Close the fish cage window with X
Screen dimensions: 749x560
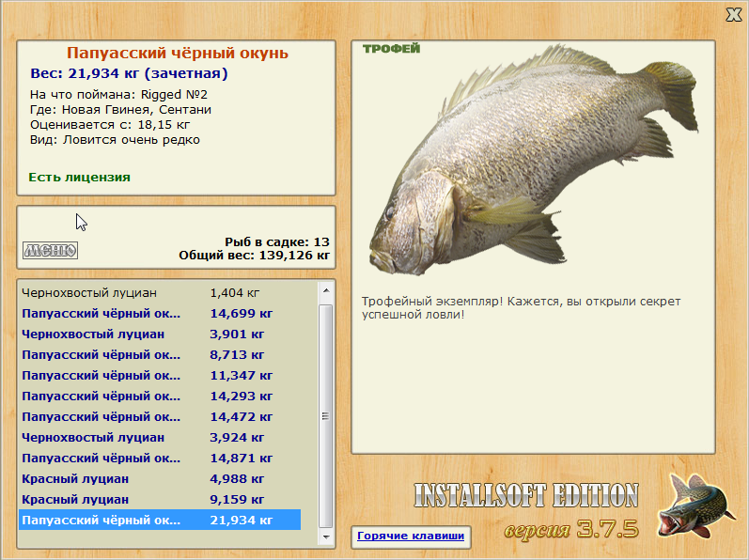tap(733, 15)
